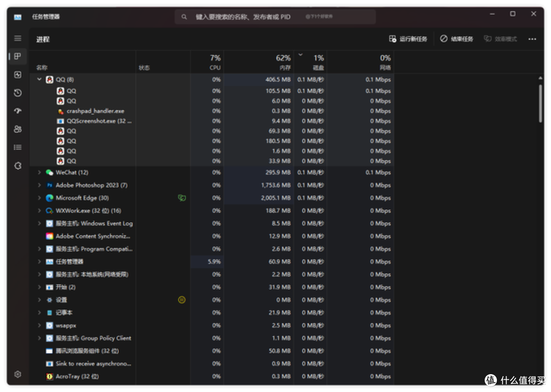Screen dimensions: 551x392
Task: Click Run new task button
Action: 408,39
